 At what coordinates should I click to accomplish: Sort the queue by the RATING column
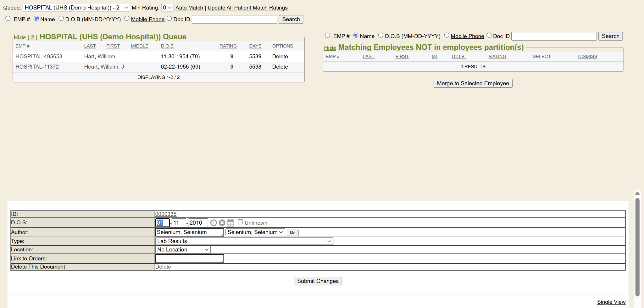228,46
